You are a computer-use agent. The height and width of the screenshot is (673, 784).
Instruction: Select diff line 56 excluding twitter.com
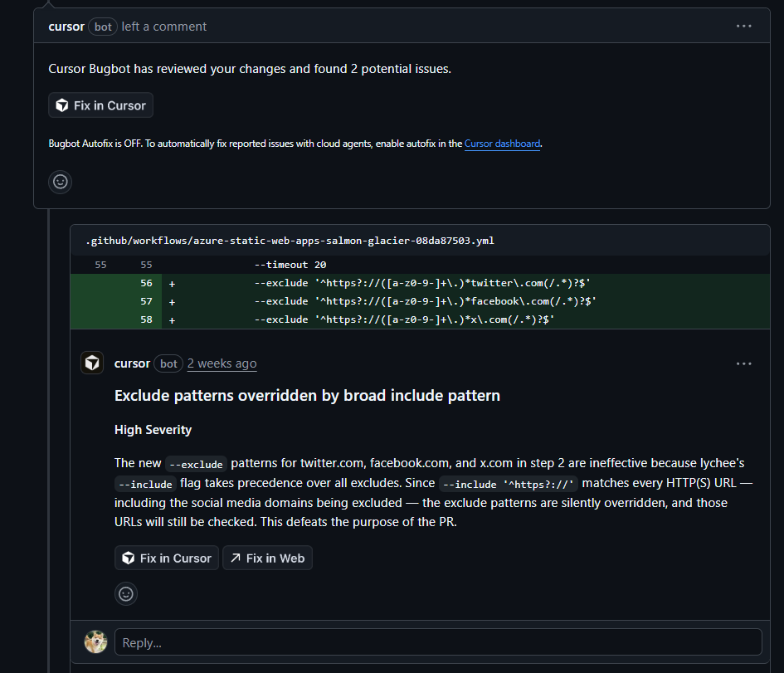pos(420,283)
